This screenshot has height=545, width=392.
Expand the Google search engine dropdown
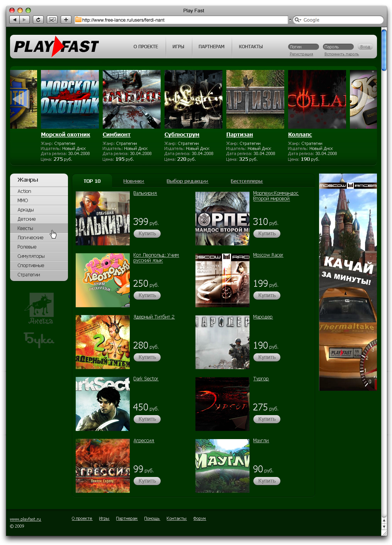pos(297,20)
